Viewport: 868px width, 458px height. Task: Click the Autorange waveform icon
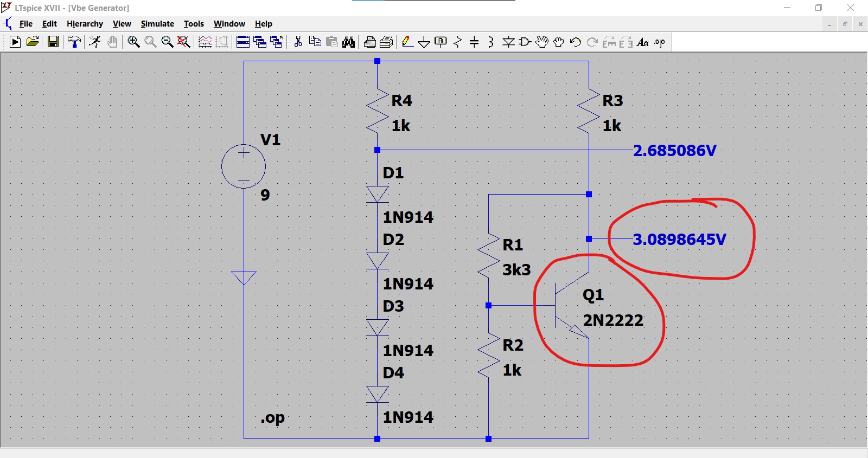click(x=205, y=42)
